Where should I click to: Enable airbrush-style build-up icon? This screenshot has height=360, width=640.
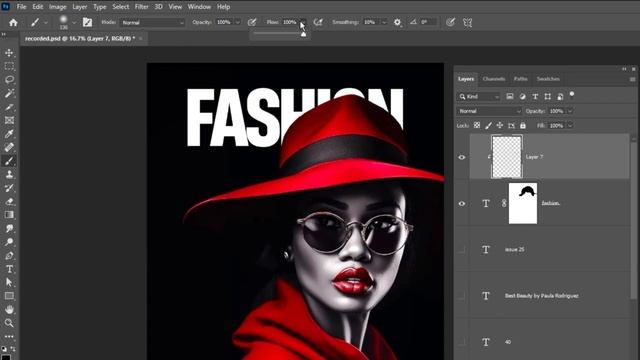pyautogui.click(x=318, y=22)
